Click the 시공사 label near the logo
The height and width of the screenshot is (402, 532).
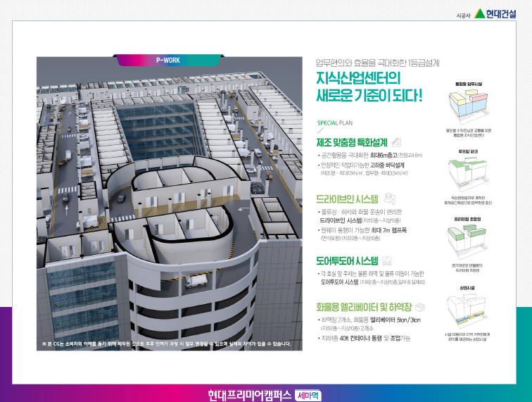click(x=463, y=15)
